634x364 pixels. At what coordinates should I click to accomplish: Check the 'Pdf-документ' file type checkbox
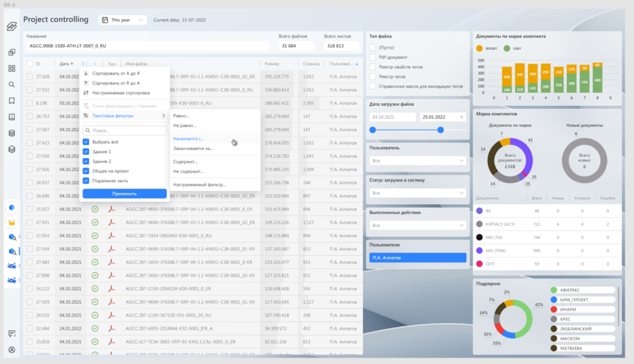(372, 57)
